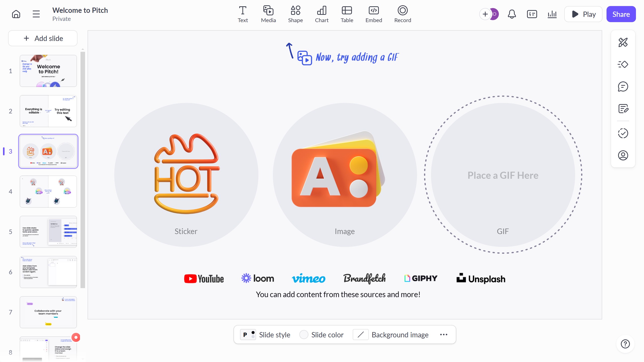Select the Brandfetch logo
Image resolution: width=644 pixels, height=362 pixels.
(x=365, y=278)
